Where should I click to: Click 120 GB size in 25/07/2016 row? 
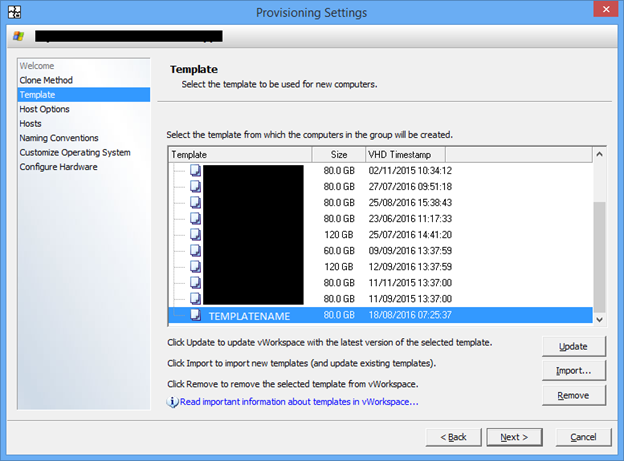pyautogui.click(x=339, y=234)
